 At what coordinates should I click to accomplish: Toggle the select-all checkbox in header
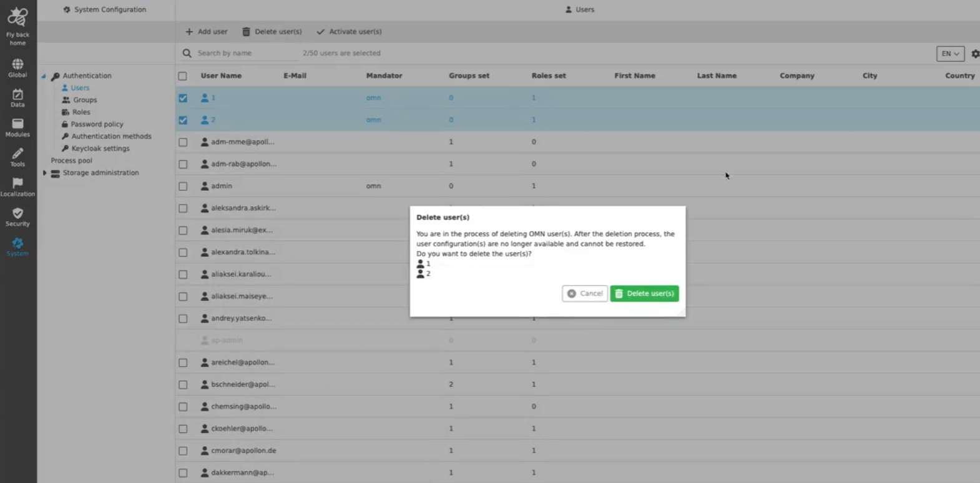[x=183, y=76]
